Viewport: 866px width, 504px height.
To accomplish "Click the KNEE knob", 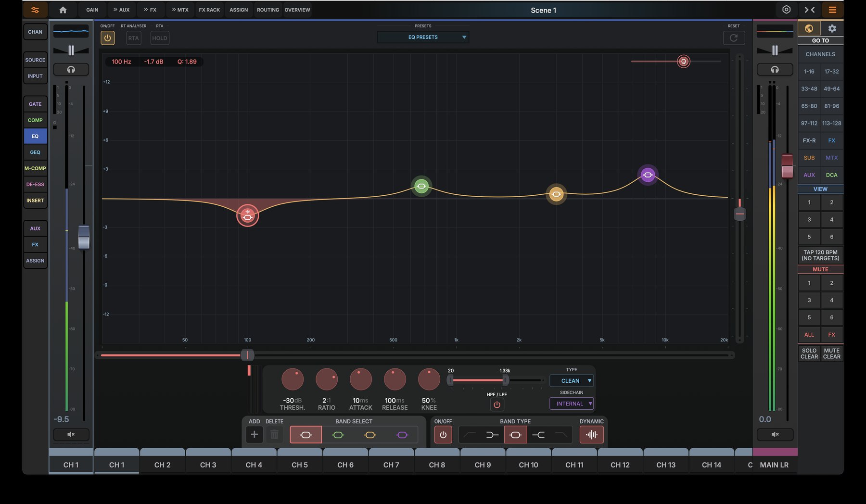I will pos(429,379).
